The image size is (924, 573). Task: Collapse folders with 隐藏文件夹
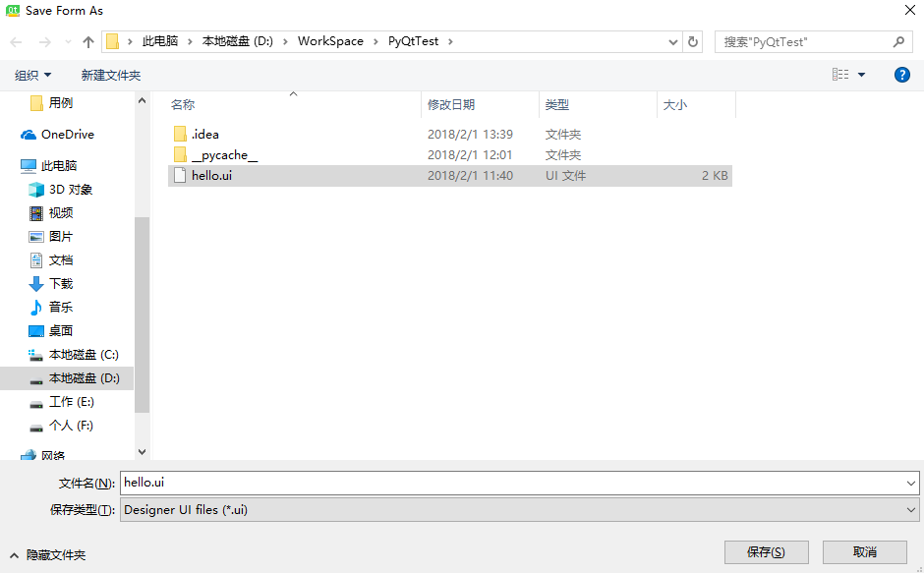pyautogui.click(x=47, y=555)
